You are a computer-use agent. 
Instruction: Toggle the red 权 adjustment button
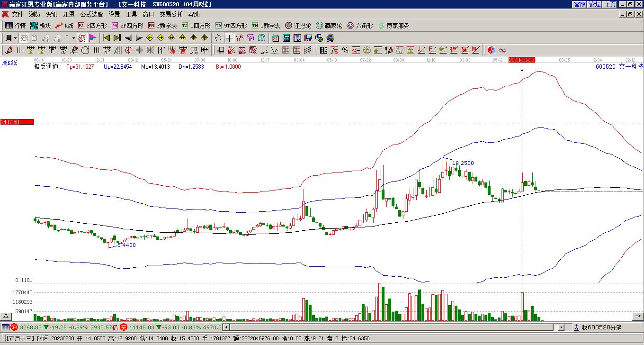(x=82, y=38)
